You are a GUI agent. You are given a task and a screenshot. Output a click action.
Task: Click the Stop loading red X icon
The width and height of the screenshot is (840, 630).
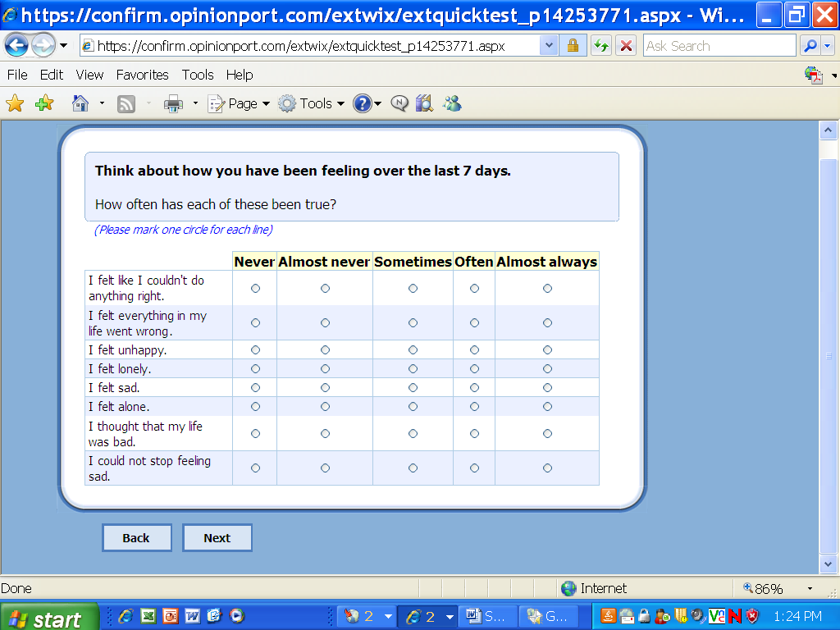coord(626,46)
